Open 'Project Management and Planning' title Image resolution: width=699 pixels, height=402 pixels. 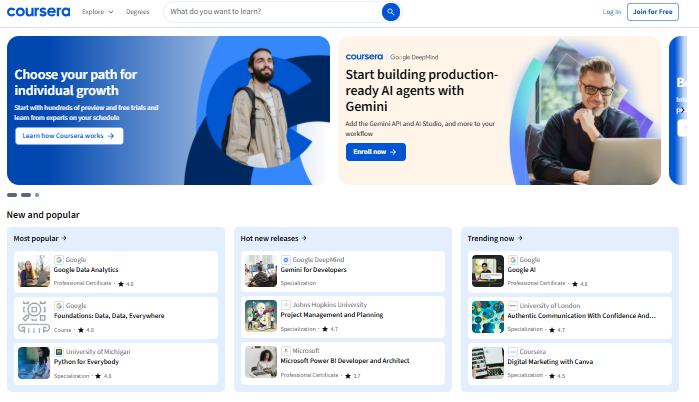(332, 315)
